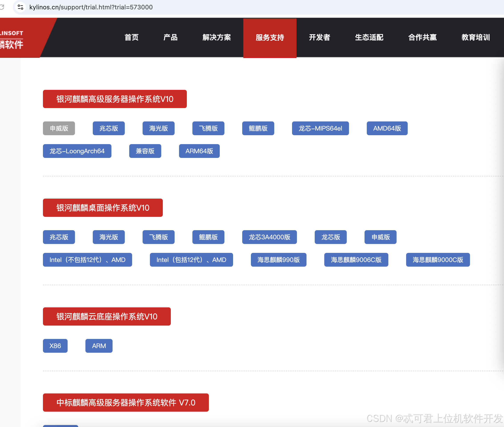The height and width of the screenshot is (427, 504).
Task: Select the 服务支持 navigation tab
Action: (x=270, y=38)
